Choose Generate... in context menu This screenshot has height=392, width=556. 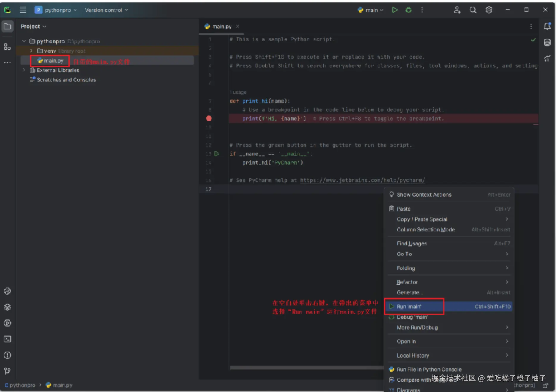449,292
